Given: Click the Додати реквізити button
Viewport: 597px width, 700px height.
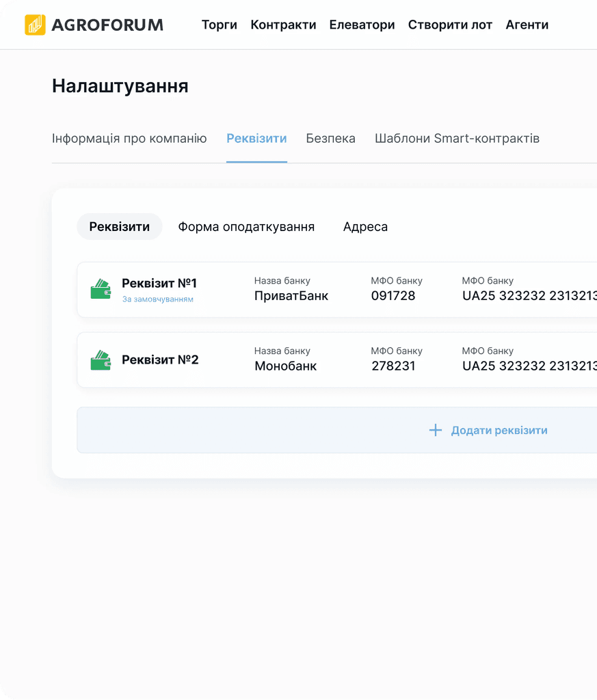Looking at the screenshot, I should 336,431.
